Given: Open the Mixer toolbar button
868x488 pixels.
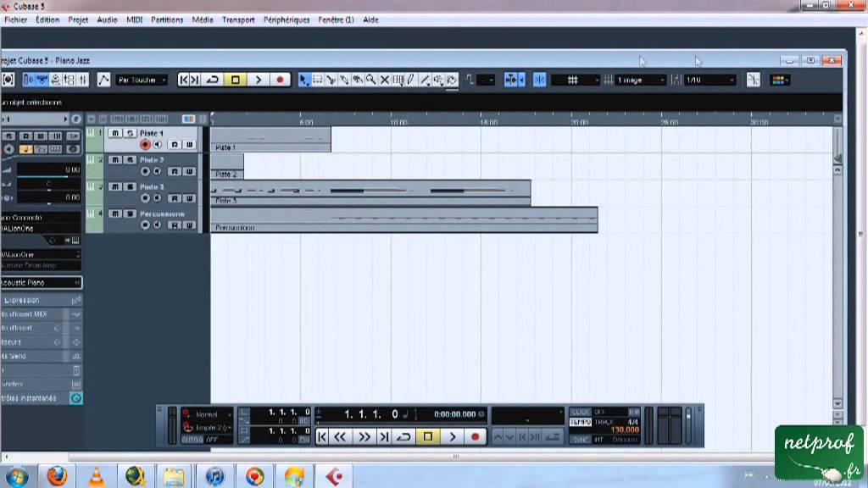Looking at the screenshot, I should point(82,80).
